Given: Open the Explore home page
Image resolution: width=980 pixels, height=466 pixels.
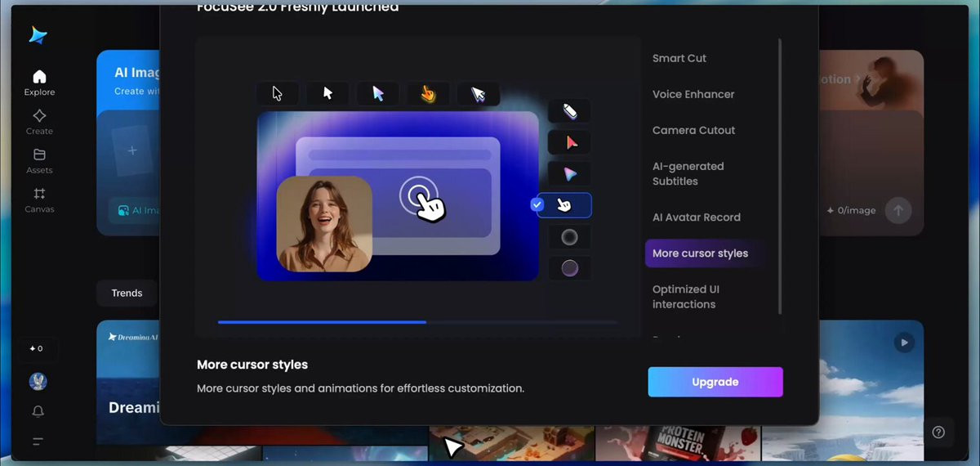Looking at the screenshot, I should tap(39, 83).
